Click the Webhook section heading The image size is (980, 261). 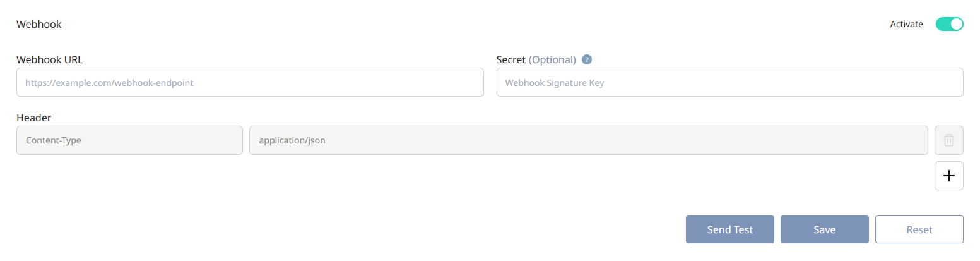[38, 25]
